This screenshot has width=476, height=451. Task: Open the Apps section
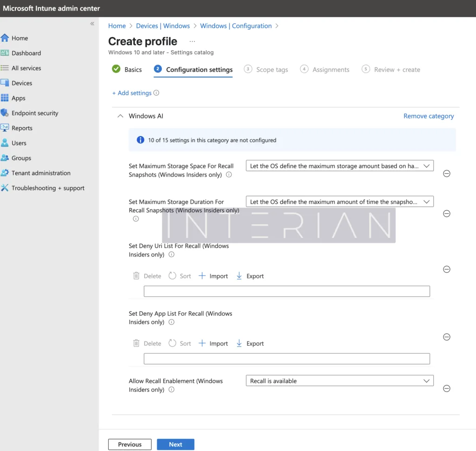click(18, 98)
